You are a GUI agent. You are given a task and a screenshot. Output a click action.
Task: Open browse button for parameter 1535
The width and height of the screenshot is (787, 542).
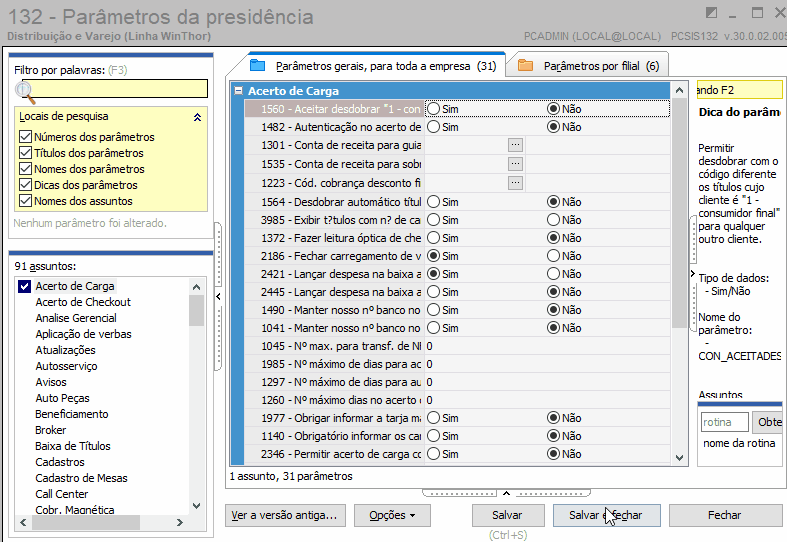click(x=515, y=164)
